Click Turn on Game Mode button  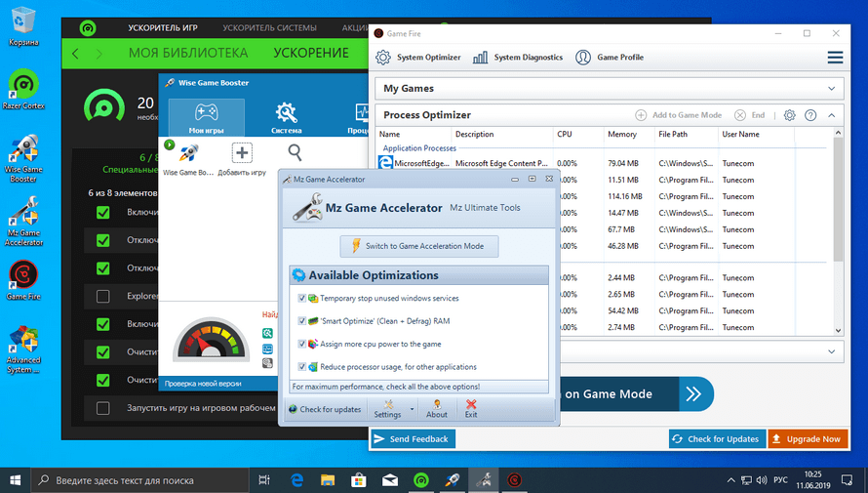point(637,393)
